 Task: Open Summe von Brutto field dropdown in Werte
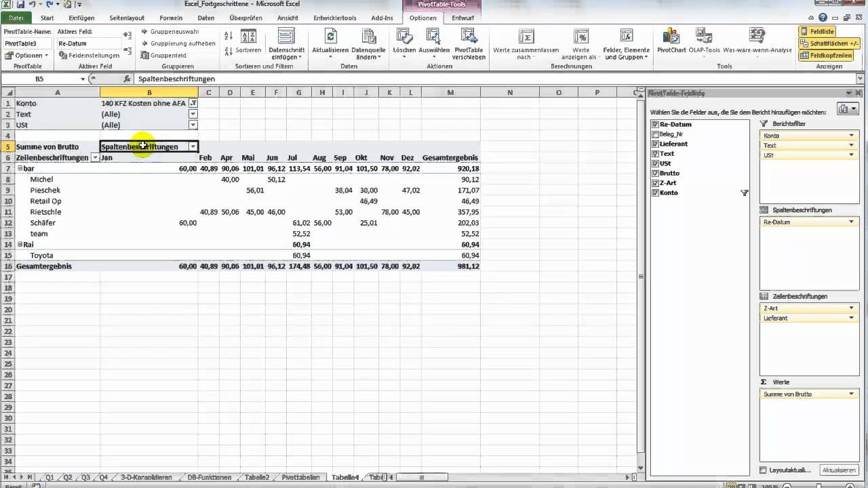[852, 394]
